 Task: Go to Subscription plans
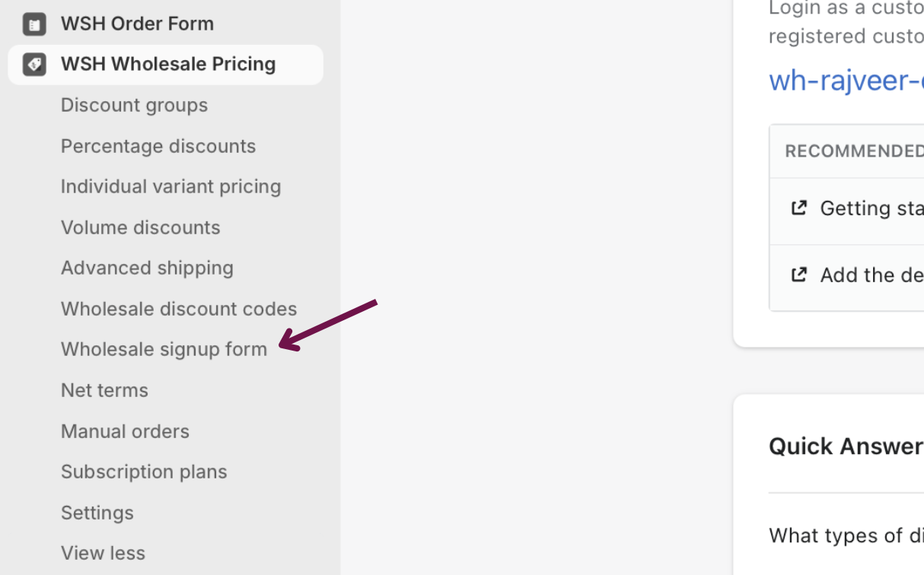pos(144,472)
